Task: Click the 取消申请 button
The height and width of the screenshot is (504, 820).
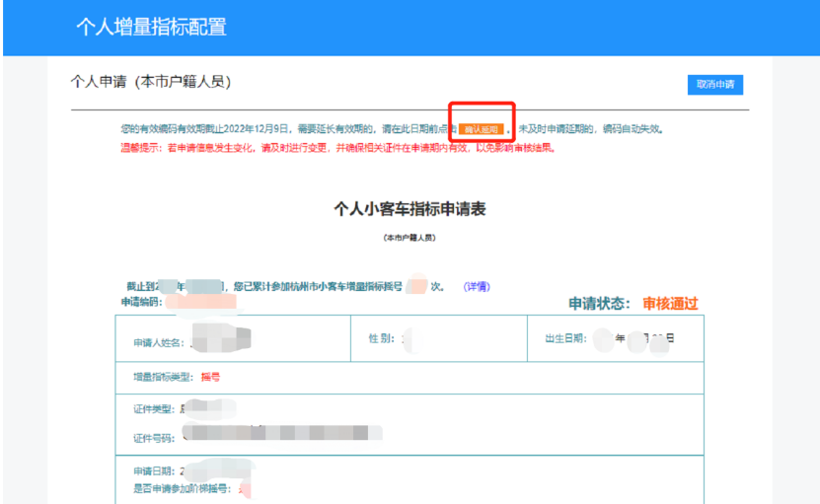Action: point(714,85)
